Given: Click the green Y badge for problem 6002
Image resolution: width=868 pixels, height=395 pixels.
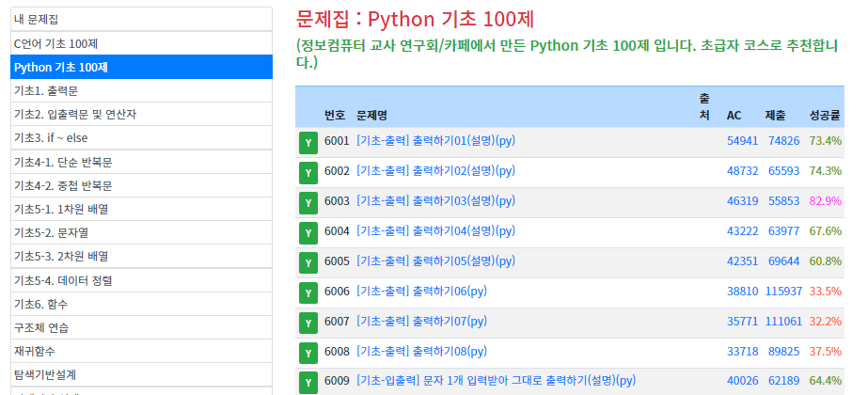Looking at the screenshot, I should [x=308, y=173].
